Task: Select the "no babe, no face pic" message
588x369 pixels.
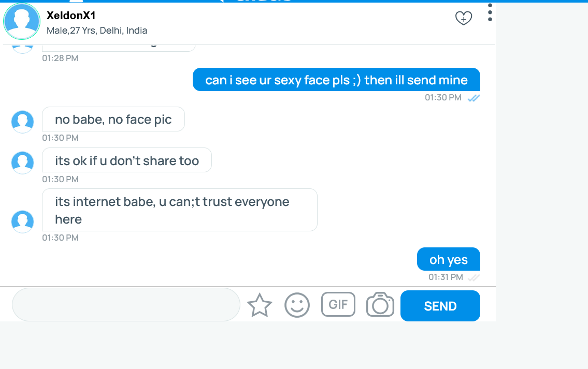Action: [x=113, y=120]
